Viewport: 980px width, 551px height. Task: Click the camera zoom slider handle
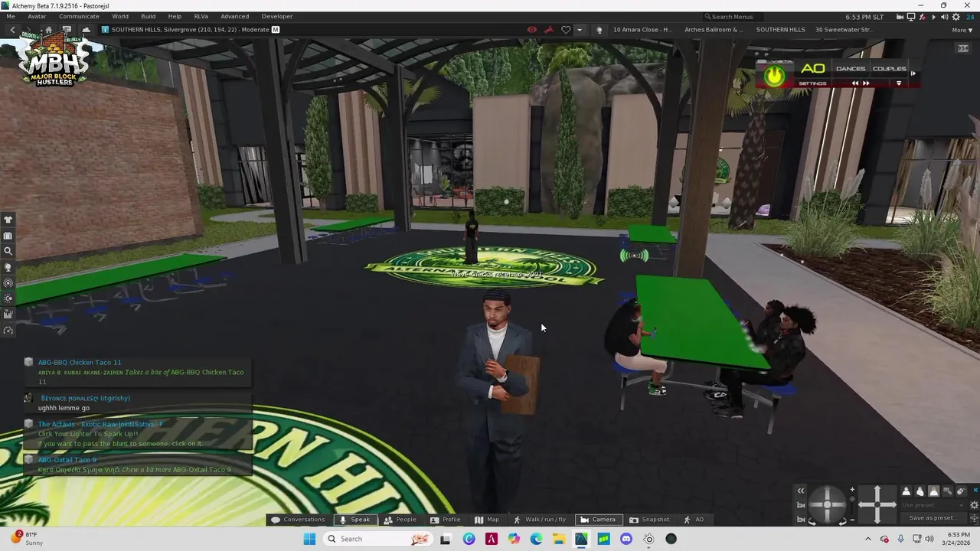852,499
